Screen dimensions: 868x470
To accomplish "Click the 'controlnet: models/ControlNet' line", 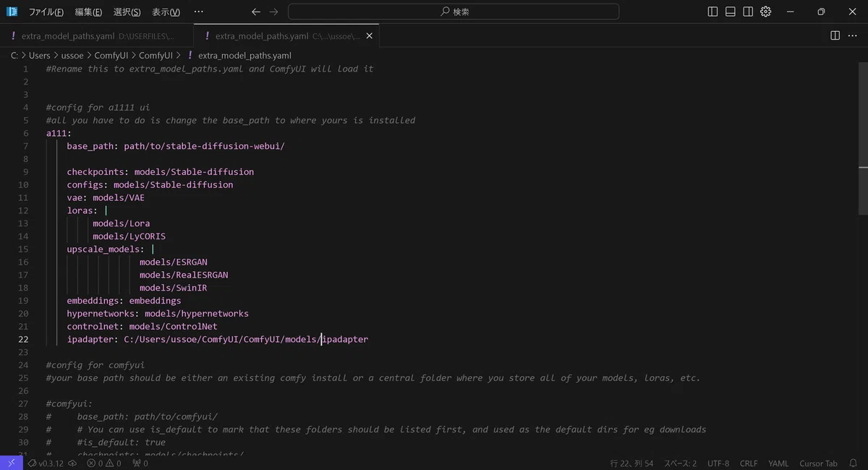I will [x=142, y=326].
